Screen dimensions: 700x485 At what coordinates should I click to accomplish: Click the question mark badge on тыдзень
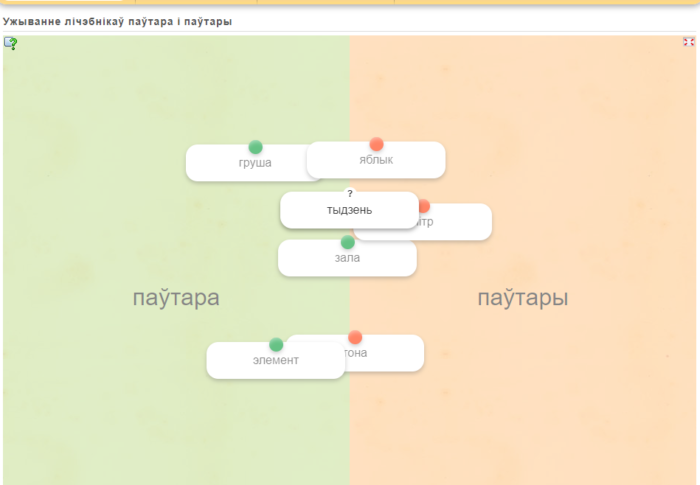[x=350, y=193]
